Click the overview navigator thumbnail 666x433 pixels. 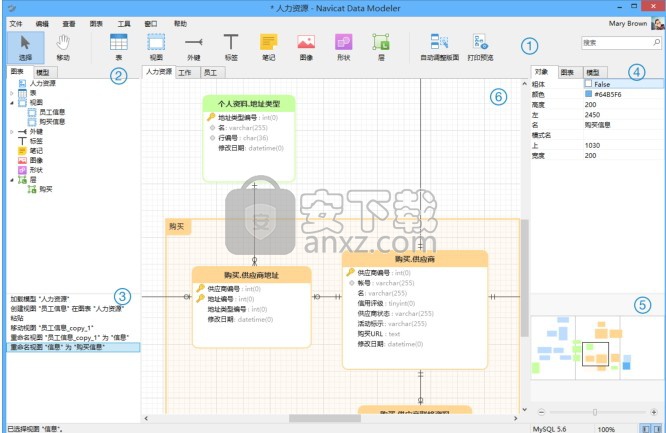(x=596, y=348)
